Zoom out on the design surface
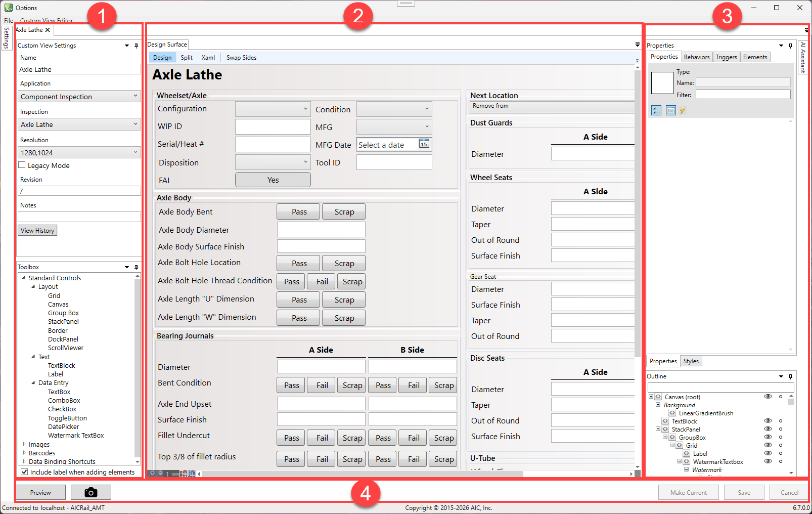This screenshot has width=812, height=514. pos(160,474)
